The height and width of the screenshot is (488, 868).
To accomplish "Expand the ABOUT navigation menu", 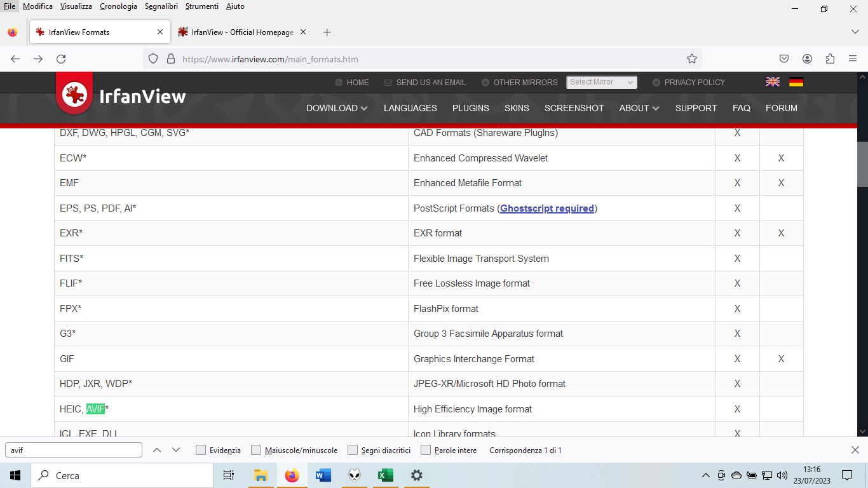I will pyautogui.click(x=639, y=108).
